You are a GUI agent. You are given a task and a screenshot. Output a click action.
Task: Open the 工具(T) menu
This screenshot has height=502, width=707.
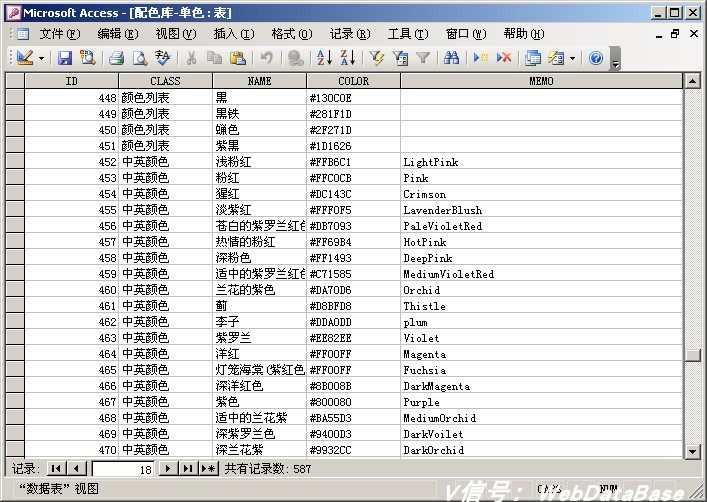coord(408,34)
